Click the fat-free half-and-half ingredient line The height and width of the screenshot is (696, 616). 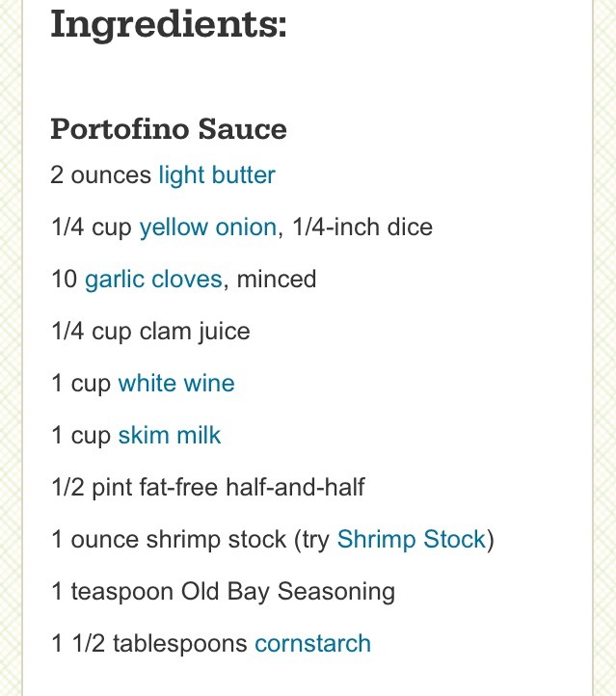click(x=208, y=487)
